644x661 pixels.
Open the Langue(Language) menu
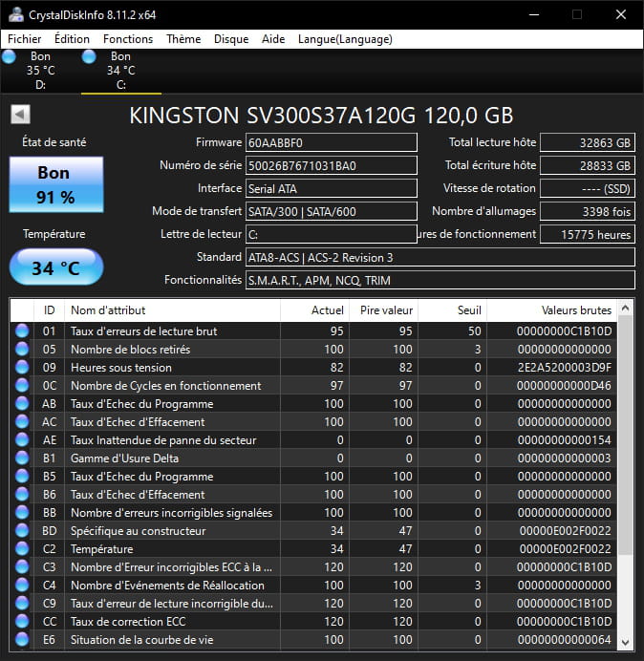pyautogui.click(x=345, y=39)
